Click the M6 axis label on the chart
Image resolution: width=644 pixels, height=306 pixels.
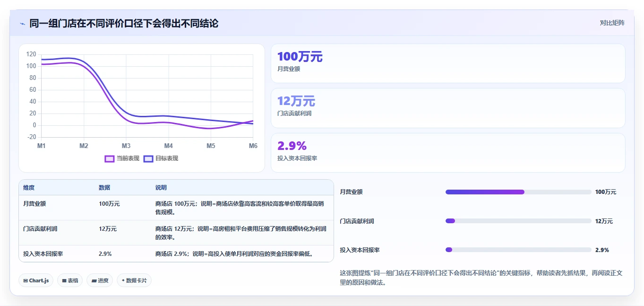click(253, 146)
